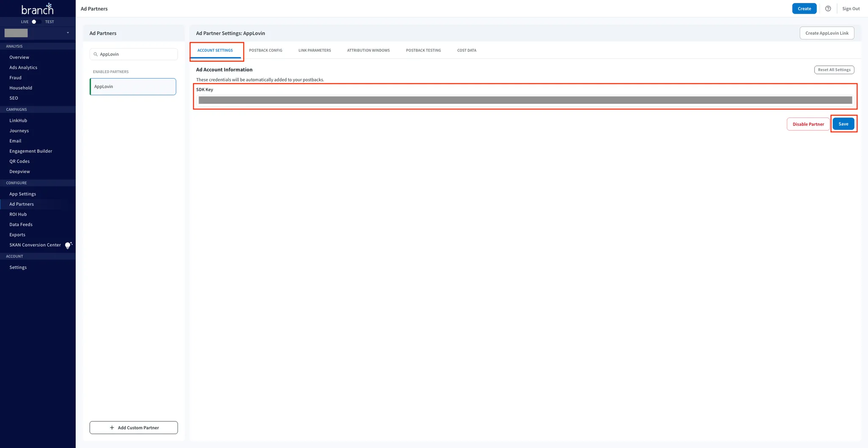This screenshot has width=868, height=448.
Task: Go to QR Codes
Action: [19, 161]
